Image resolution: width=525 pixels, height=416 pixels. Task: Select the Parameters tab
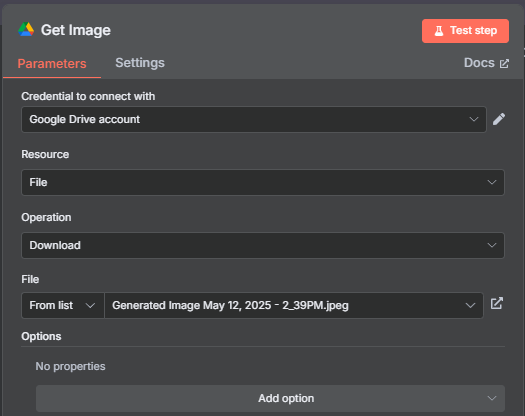(x=52, y=64)
